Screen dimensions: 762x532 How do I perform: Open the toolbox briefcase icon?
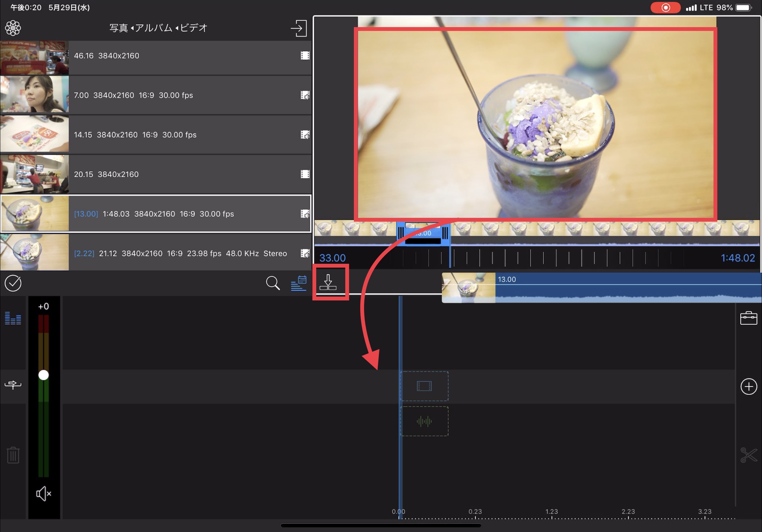[x=748, y=318]
